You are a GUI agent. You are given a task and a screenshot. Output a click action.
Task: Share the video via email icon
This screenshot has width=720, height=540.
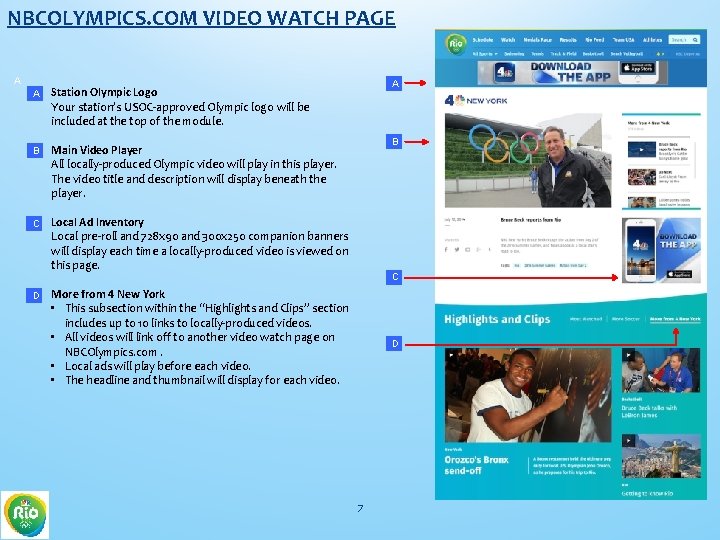467,250
